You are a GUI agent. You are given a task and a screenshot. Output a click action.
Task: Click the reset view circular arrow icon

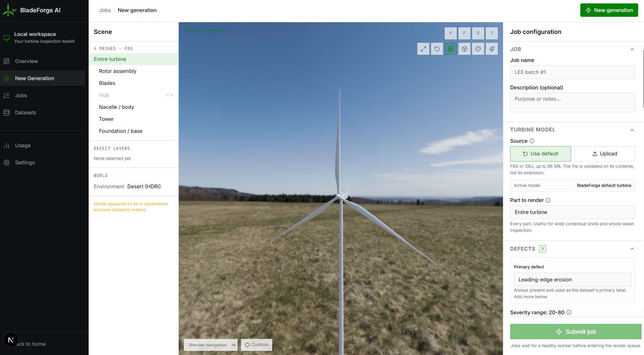coord(437,49)
